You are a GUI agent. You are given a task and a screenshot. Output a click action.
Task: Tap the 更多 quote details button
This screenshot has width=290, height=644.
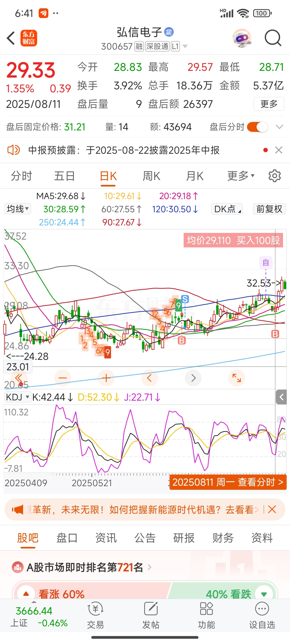pyautogui.click(x=269, y=104)
